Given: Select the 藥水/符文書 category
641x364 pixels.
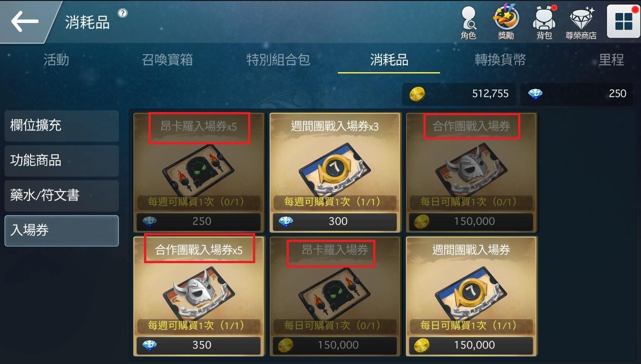Looking at the screenshot, I should tap(62, 195).
